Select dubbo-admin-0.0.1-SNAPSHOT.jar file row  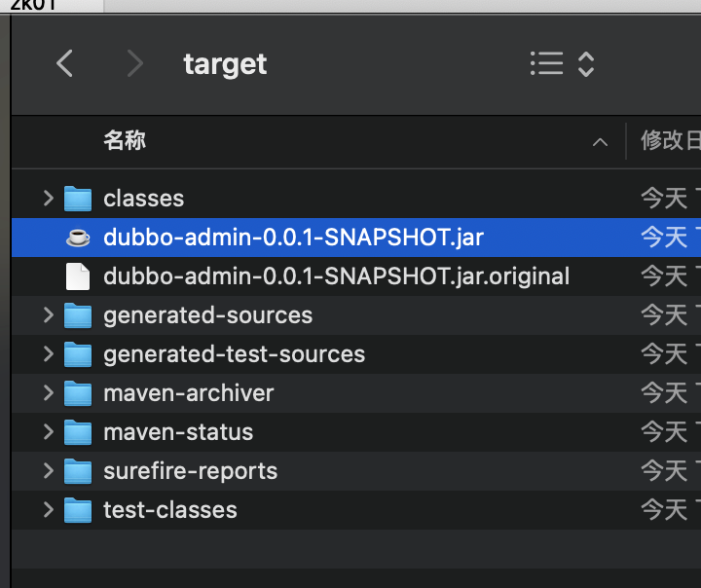pos(293,238)
